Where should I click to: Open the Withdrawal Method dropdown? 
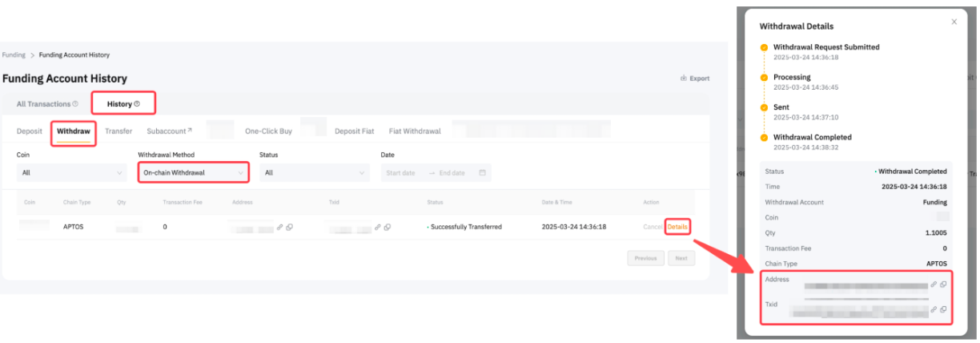192,172
